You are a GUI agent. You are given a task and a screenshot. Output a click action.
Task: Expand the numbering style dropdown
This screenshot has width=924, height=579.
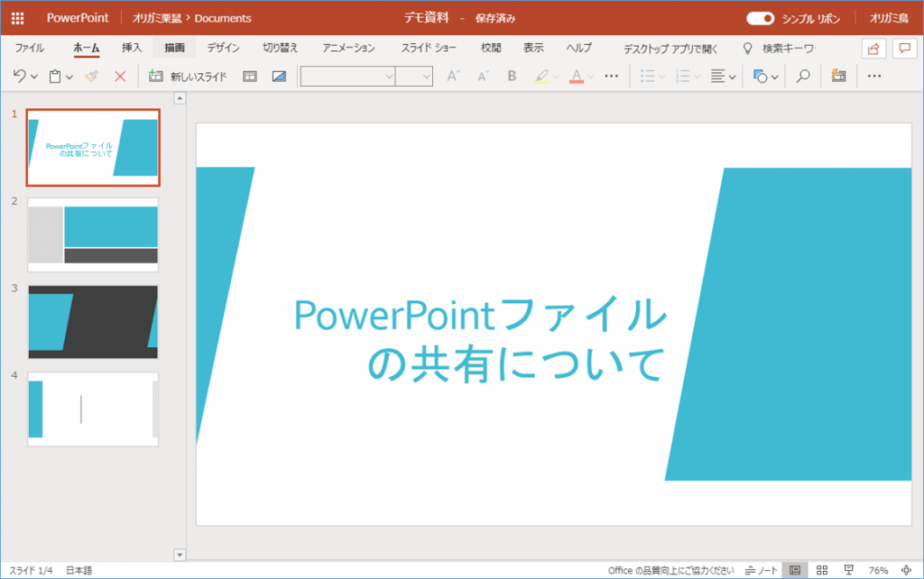(x=698, y=77)
